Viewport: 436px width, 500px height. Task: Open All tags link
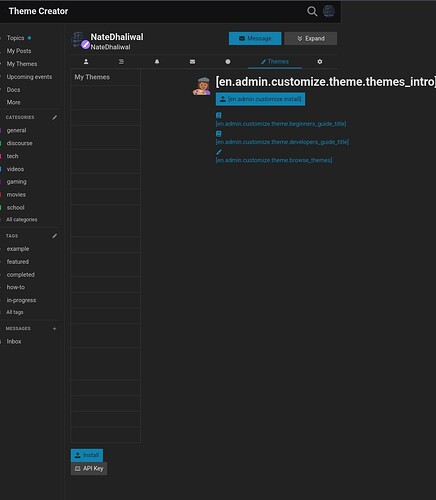click(x=15, y=312)
